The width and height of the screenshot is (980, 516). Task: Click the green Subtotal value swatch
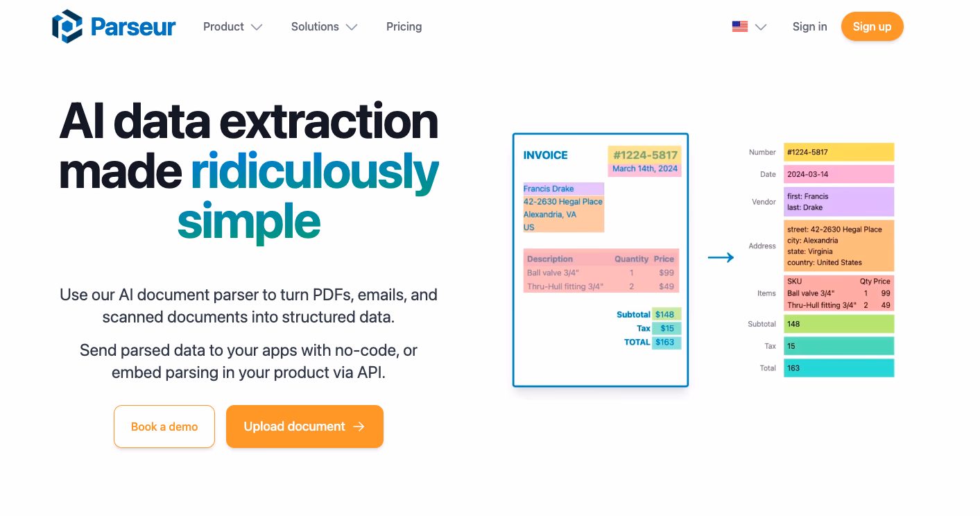tap(839, 324)
